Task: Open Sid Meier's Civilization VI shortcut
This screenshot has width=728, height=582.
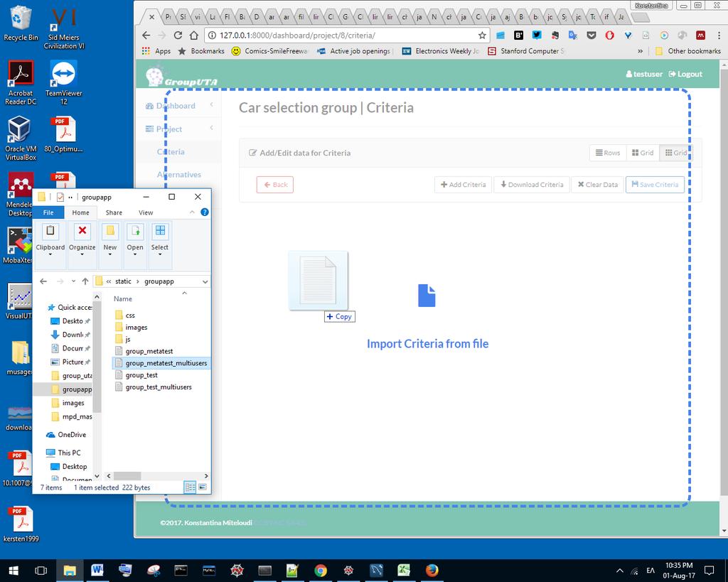Action: click(x=64, y=28)
